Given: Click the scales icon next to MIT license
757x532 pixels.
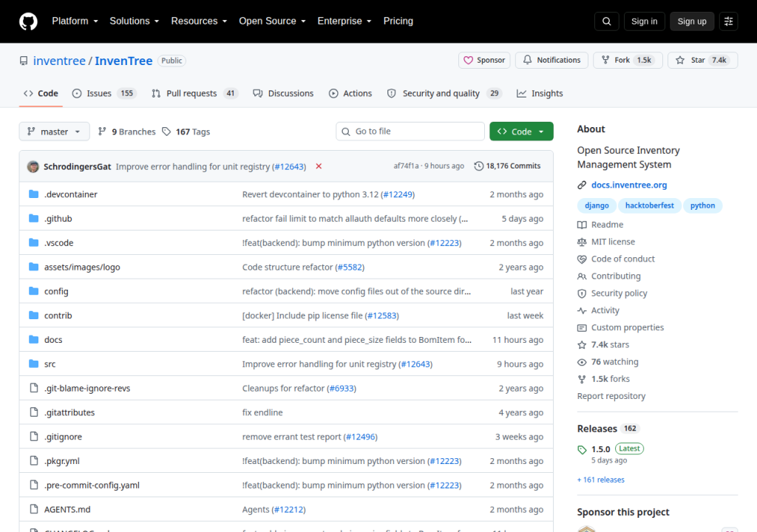Looking at the screenshot, I should pos(582,242).
